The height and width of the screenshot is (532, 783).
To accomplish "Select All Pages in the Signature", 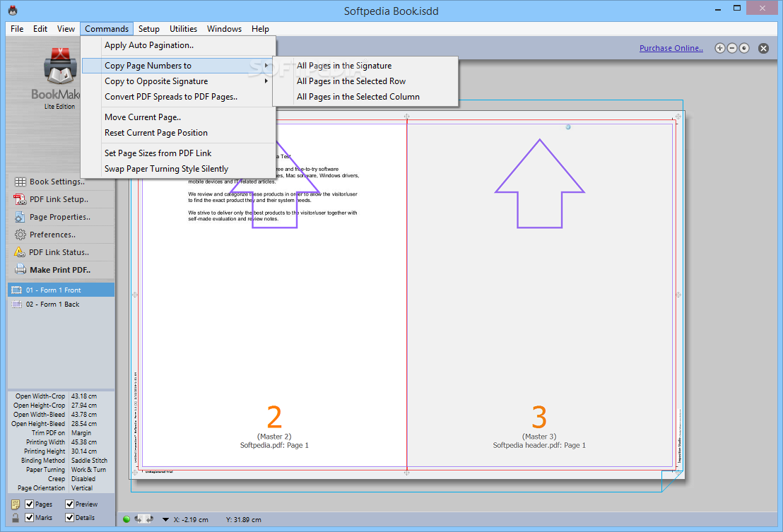I will [365, 66].
